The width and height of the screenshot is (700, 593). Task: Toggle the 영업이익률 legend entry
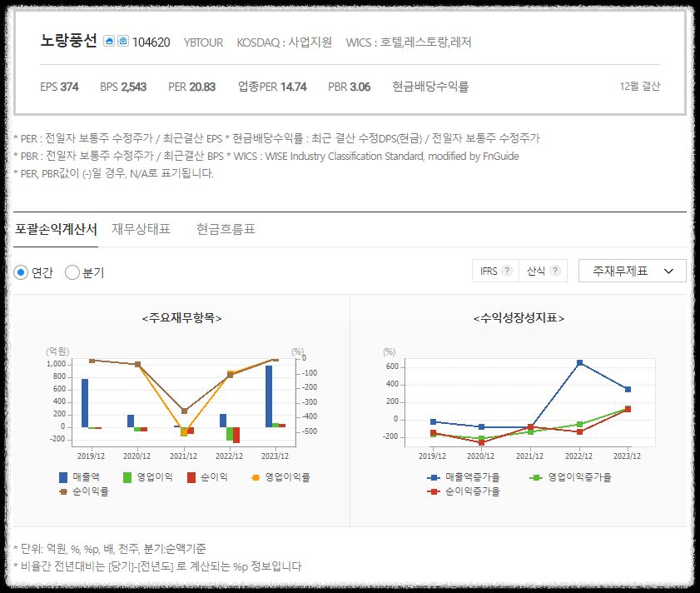[280, 477]
